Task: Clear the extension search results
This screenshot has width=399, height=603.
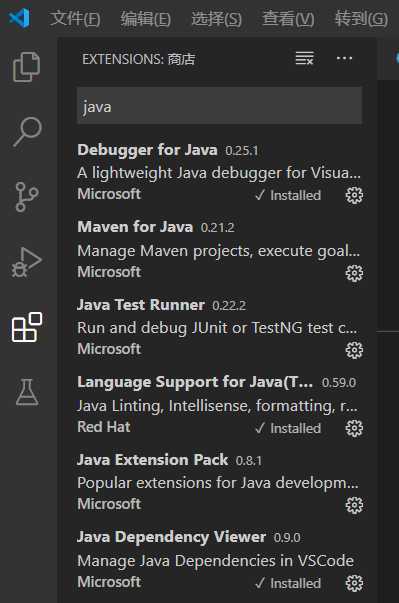Action: point(304,58)
